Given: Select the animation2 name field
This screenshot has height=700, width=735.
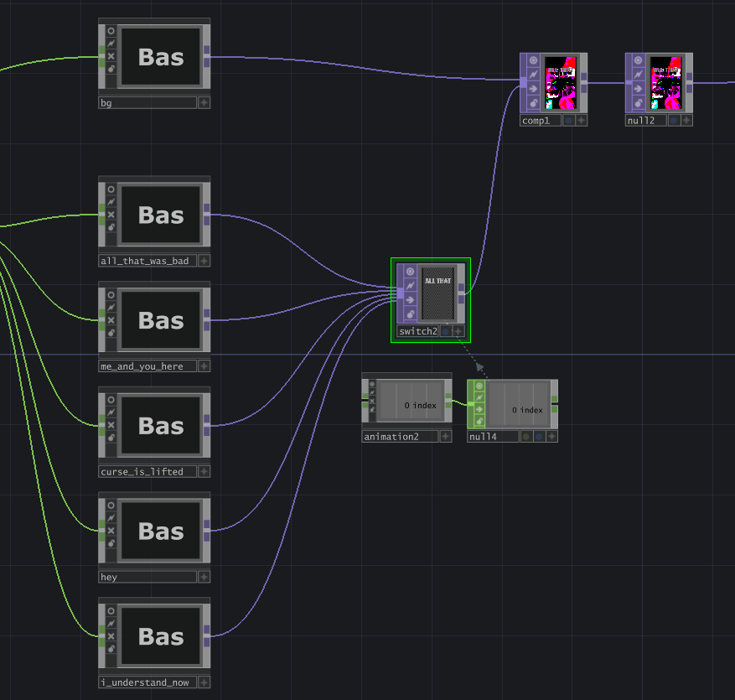Looking at the screenshot, I should pyautogui.click(x=401, y=437).
